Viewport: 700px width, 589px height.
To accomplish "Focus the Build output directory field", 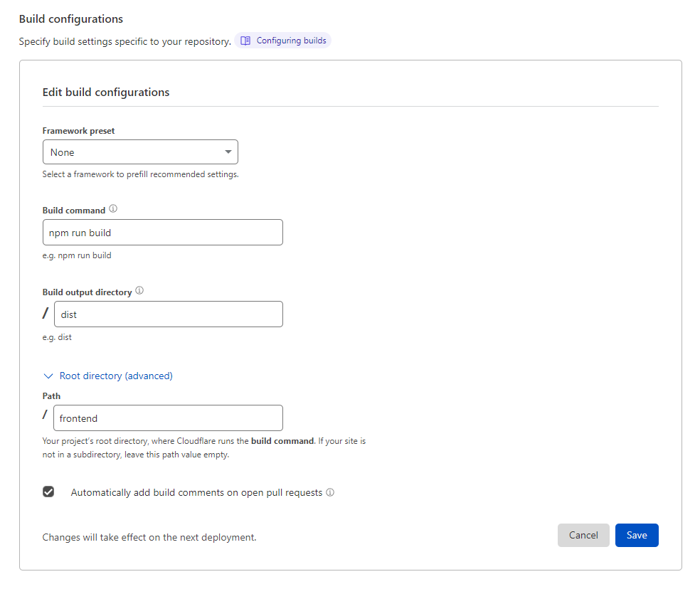I will 169,314.
